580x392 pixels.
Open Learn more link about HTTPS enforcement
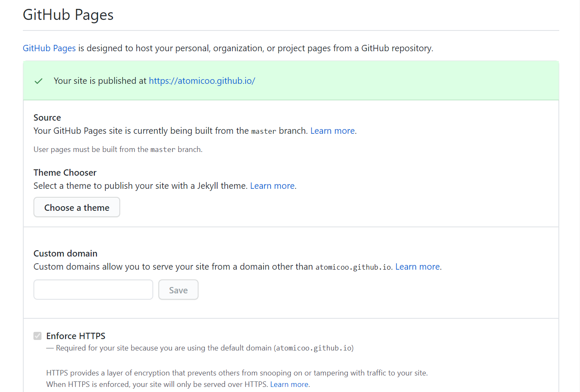(x=289, y=384)
